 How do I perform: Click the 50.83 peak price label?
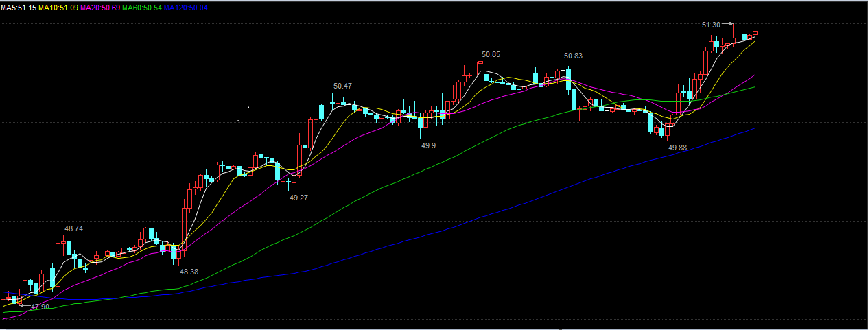coord(573,56)
